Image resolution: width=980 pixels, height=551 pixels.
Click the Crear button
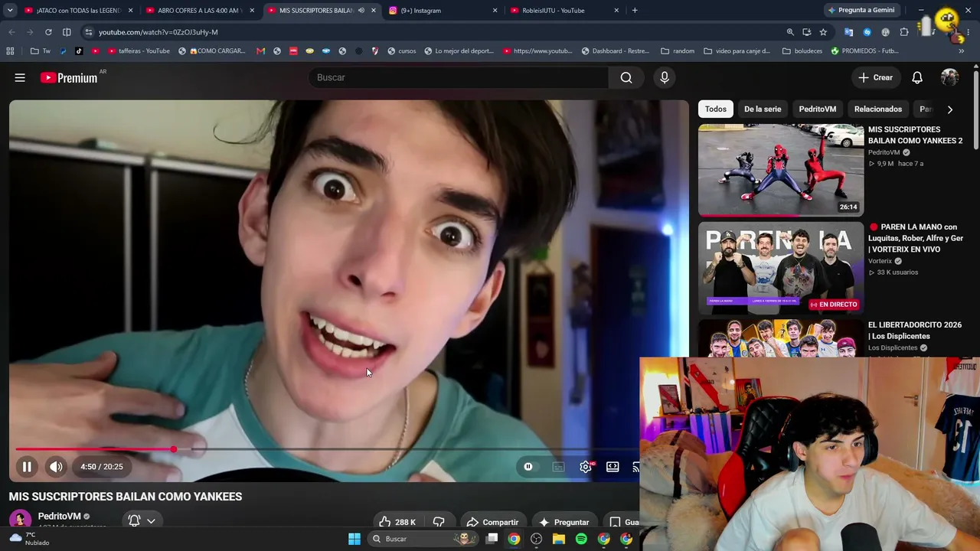click(x=875, y=77)
